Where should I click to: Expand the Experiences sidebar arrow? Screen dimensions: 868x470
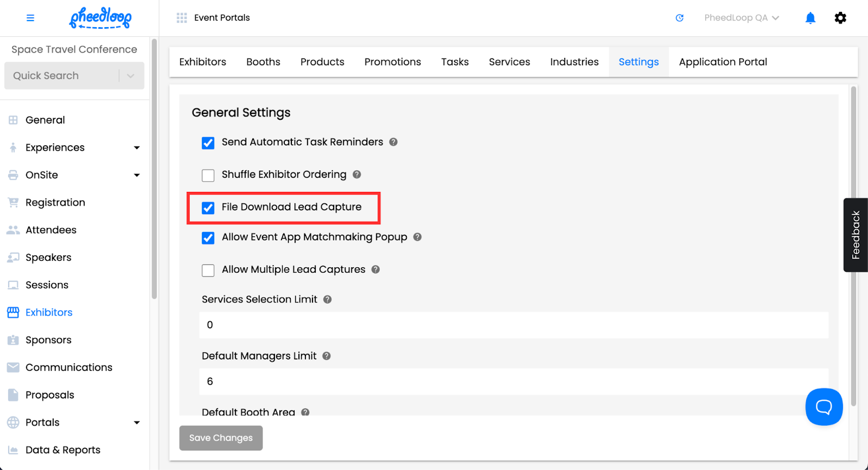click(137, 147)
